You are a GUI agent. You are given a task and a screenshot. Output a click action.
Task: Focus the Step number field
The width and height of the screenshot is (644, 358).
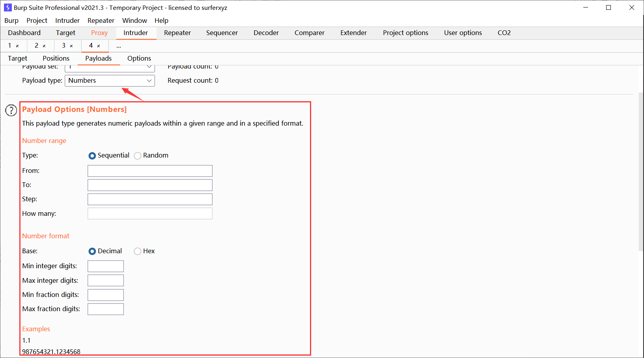point(150,199)
